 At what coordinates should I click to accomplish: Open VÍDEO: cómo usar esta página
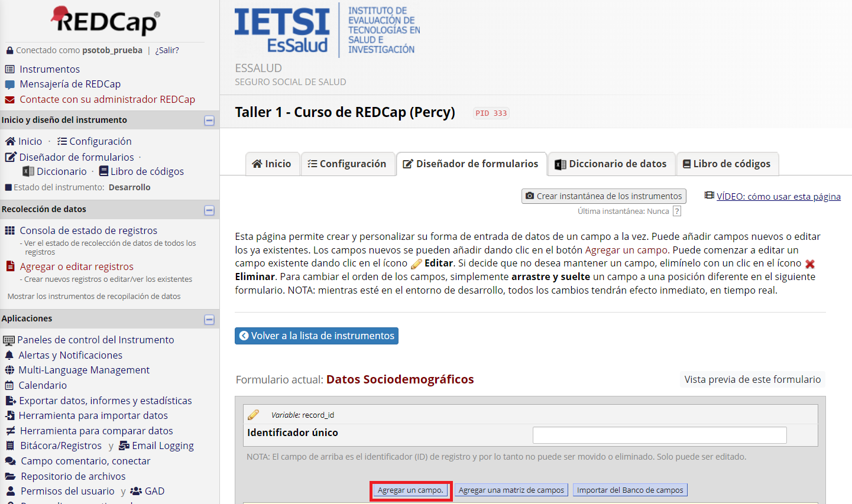coord(778,196)
